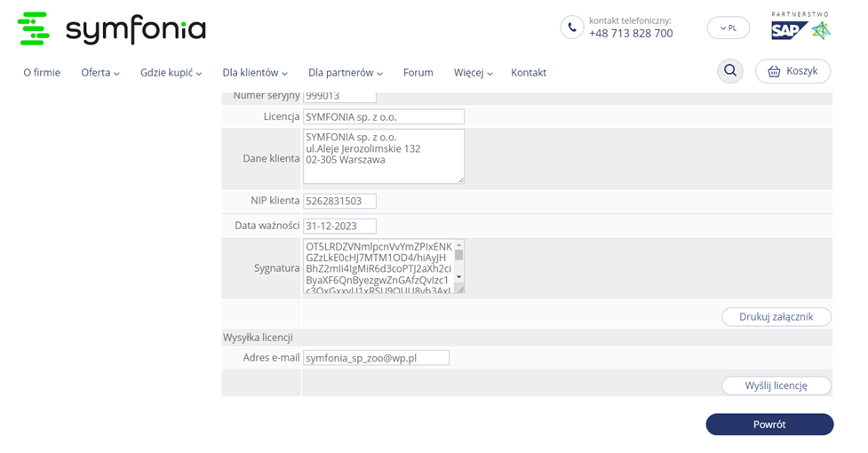This screenshot has width=868, height=453.
Task: Open the Koszyk shopping basket
Action: (x=792, y=71)
